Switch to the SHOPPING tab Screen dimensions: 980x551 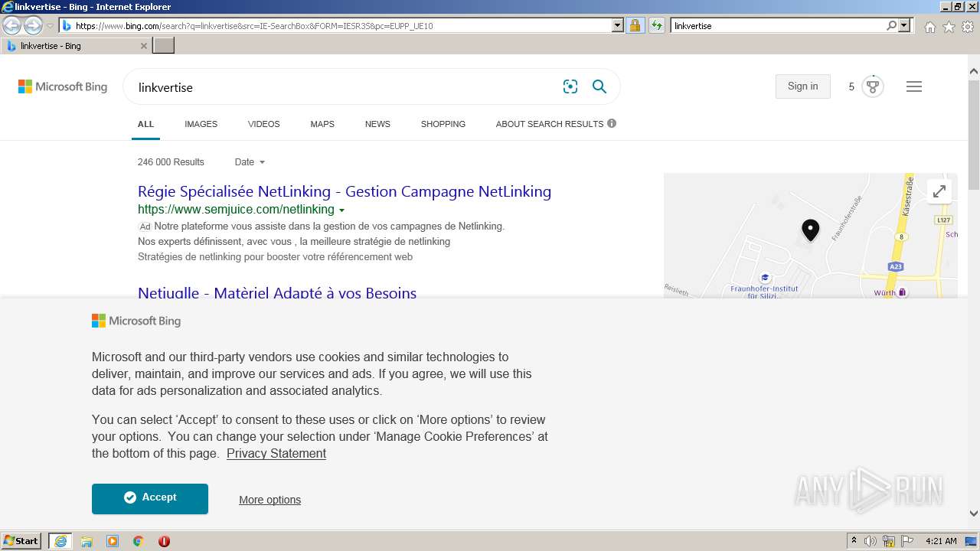point(443,124)
